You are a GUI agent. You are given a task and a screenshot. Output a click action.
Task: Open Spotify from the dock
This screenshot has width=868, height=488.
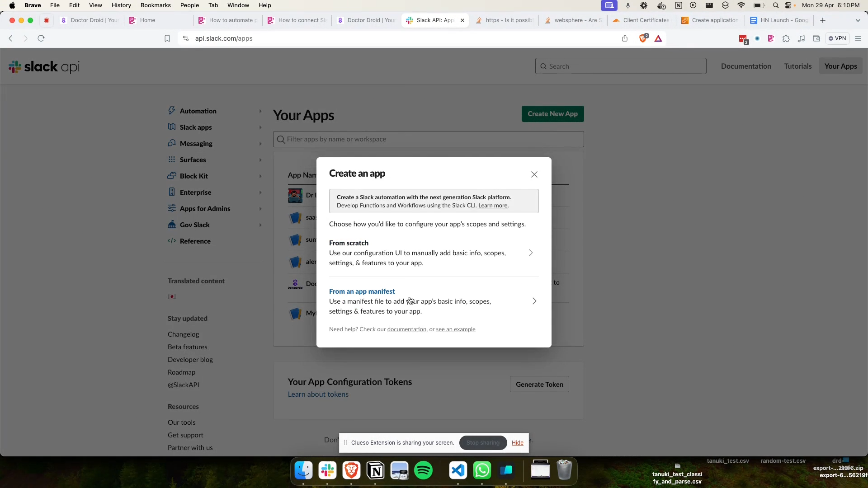click(x=423, y=471)
